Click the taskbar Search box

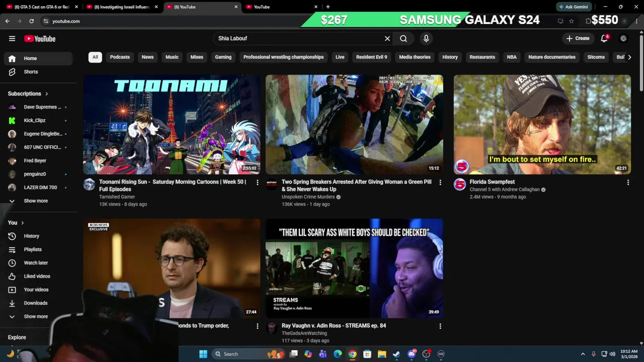[x=248, y=354]
